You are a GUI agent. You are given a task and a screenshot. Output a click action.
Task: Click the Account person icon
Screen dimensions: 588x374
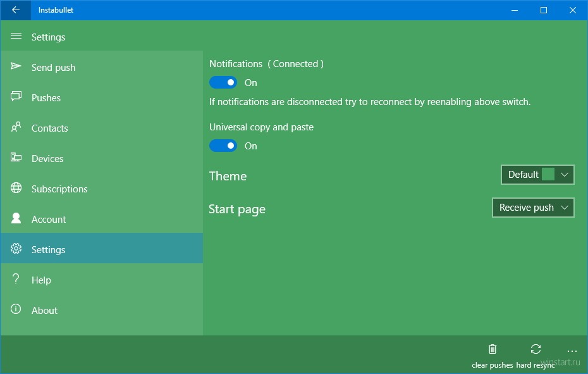coord(16,218)
